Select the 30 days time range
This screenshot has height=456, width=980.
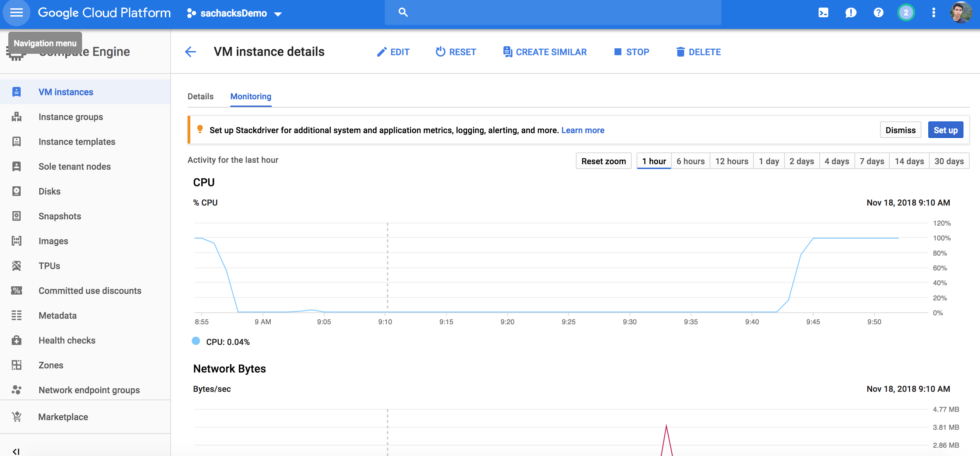pos(949,161)
